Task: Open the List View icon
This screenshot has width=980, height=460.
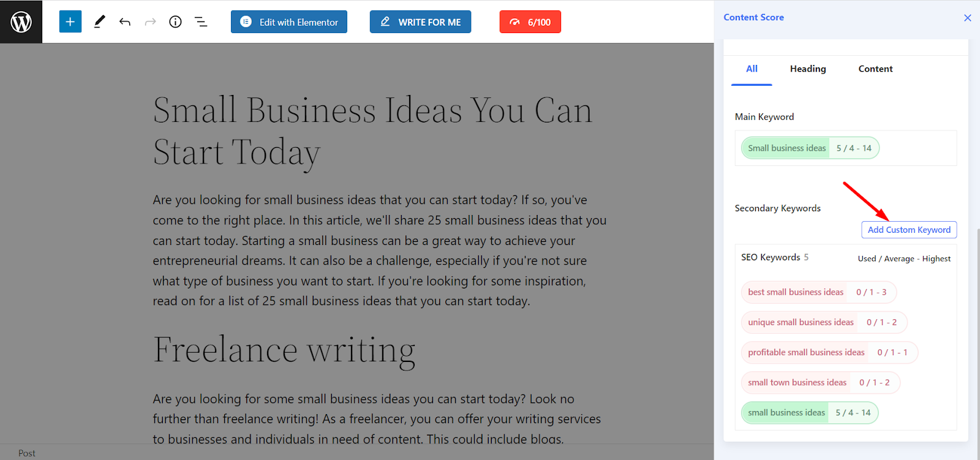Action: click(201, 22)
